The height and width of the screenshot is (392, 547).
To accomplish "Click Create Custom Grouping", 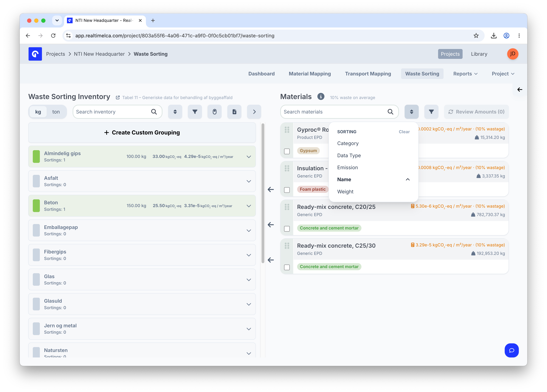I will [142, 133].
